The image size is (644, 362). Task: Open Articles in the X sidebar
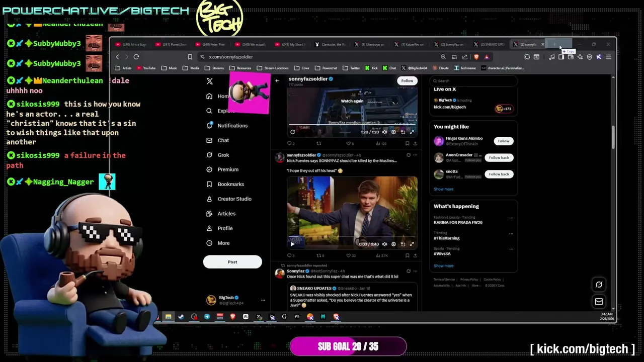(x=221, y=214)
